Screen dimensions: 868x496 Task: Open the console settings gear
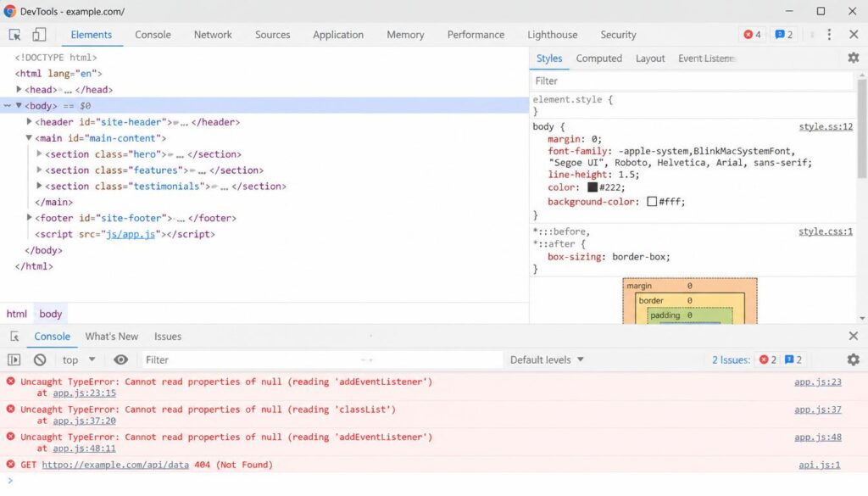click(x=853, y=359)
